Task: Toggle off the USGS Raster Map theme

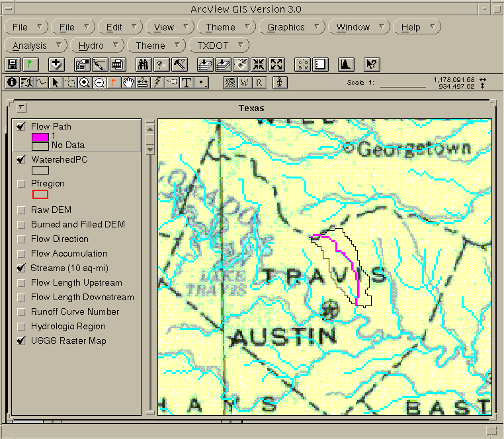Action: 22,341
